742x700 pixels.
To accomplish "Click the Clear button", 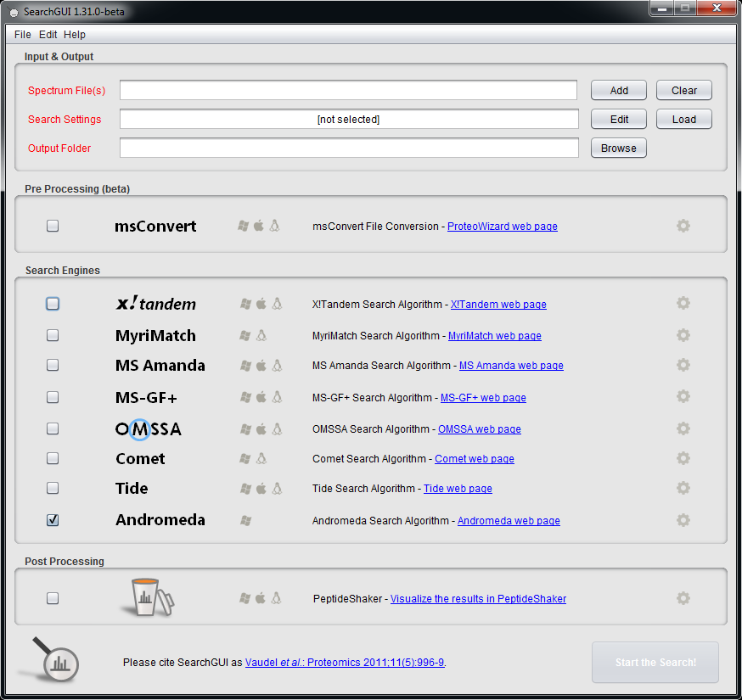I will pyautogui.click(x=683, y=90).
